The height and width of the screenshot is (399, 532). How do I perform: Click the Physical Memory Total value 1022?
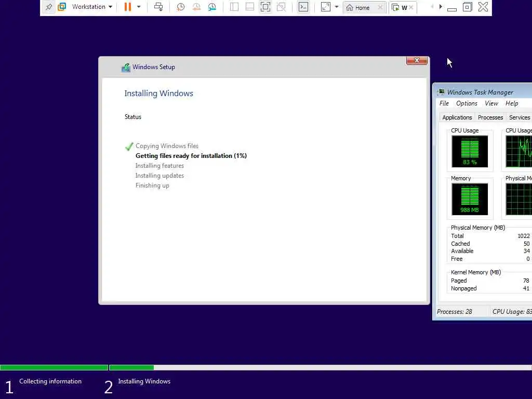point(524,236)
